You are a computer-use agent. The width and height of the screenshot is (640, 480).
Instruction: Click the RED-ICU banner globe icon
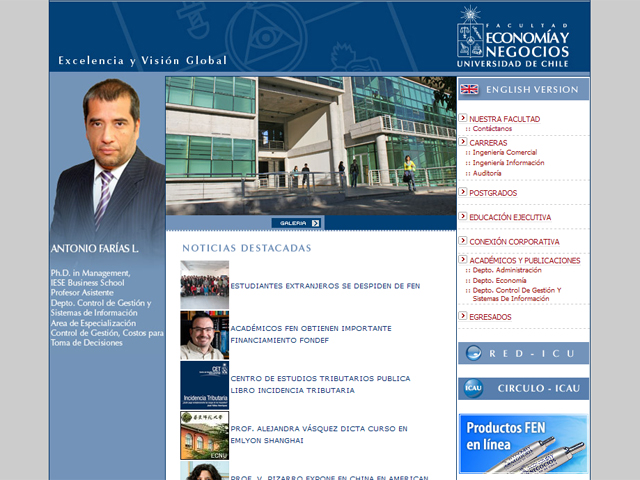click(x=474, y=353)
